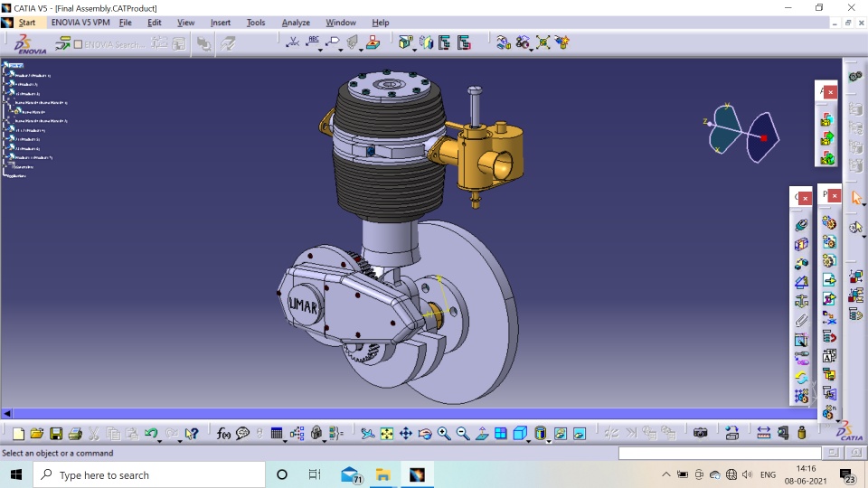This screenshot has height=488, width=868.
Task: Open the Formula f(x) tool
Action: click(x=223, y=433)
